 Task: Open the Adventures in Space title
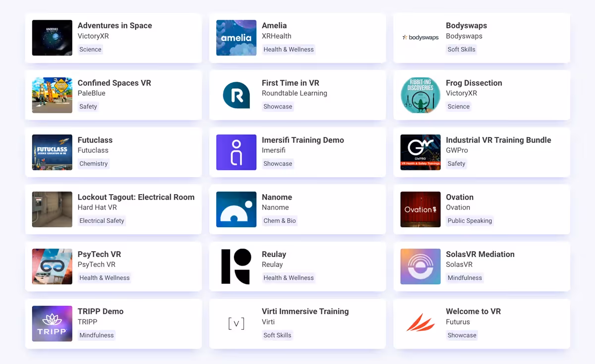pos(115,26)
